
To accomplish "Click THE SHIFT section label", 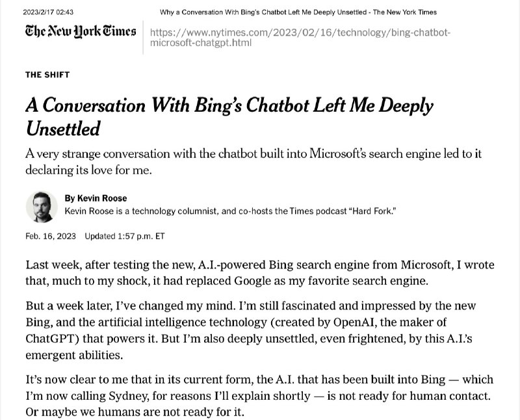I will click(47, 75).
